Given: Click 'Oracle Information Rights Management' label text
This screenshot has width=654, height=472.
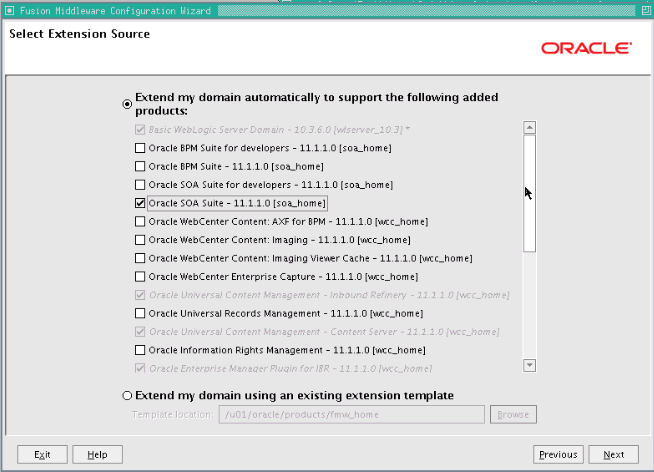Looking at the screenshot, I should [x=287, y=350].
